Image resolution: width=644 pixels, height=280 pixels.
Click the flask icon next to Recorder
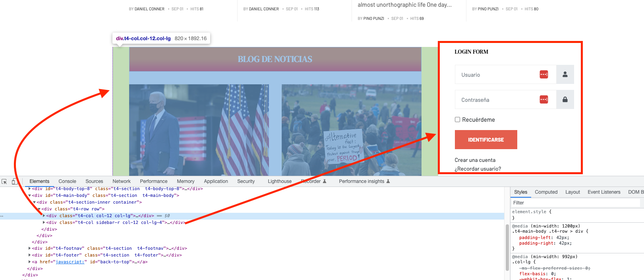tap(325, 181)
